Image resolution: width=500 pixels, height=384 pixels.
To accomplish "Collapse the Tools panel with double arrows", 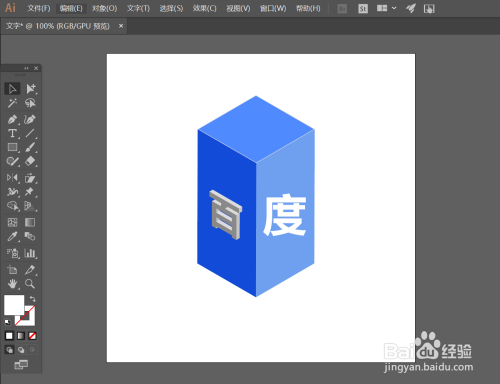I will click(x=26, y=68).
